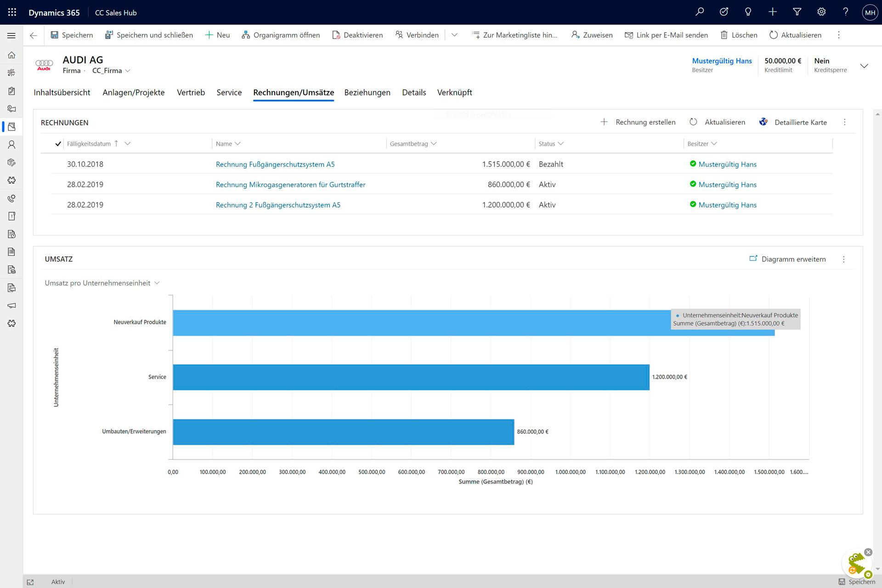Open Rechnung 2 Fußgängerschutzsystem A5 link

pyautogui.click(x=278, y=205)
